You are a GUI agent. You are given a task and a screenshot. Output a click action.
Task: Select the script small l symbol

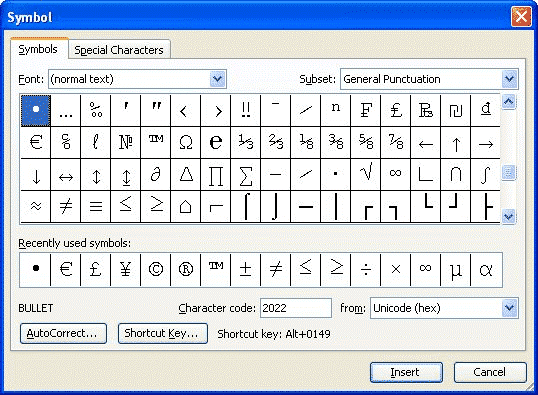[x=96, y=142]
